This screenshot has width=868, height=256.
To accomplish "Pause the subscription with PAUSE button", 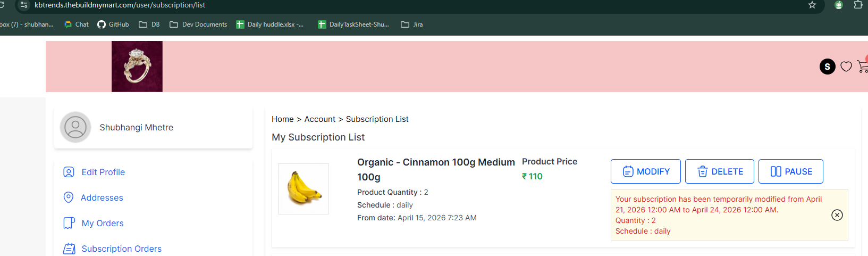I will tap(791, 171).
